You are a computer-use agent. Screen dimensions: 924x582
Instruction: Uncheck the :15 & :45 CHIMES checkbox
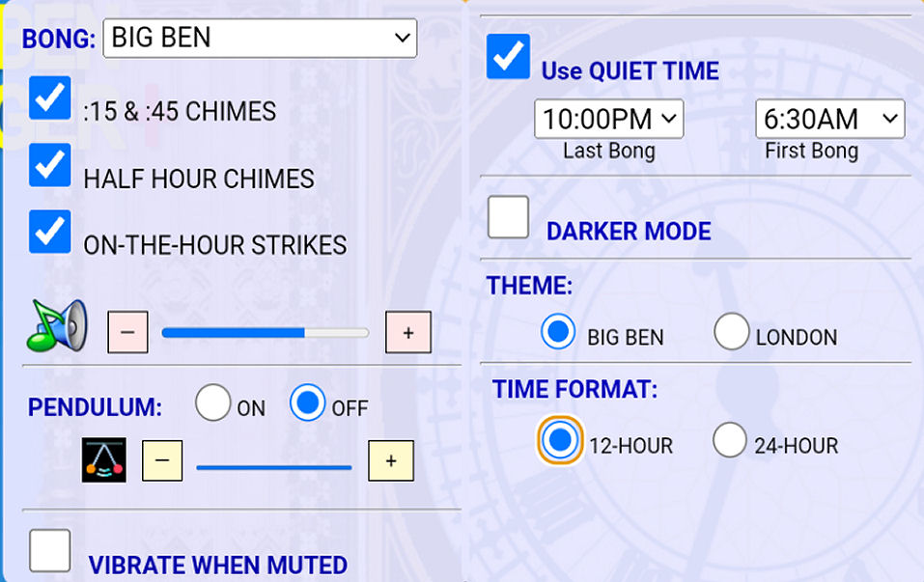50,98
